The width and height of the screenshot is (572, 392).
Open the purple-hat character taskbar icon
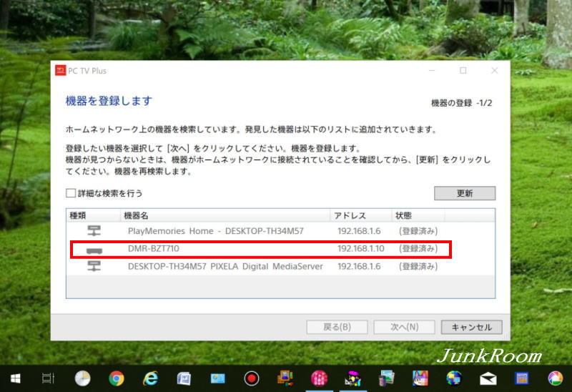tap(352, 378)
